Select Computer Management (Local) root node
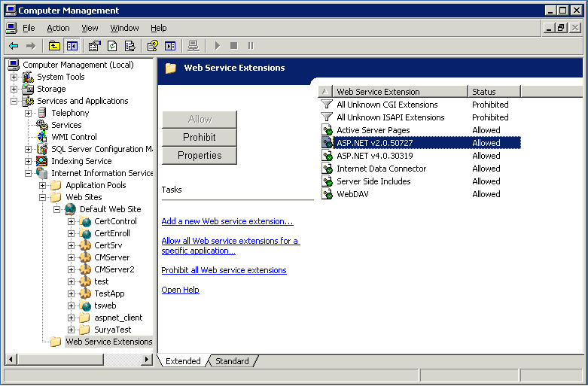 click(x=78, y=65)
